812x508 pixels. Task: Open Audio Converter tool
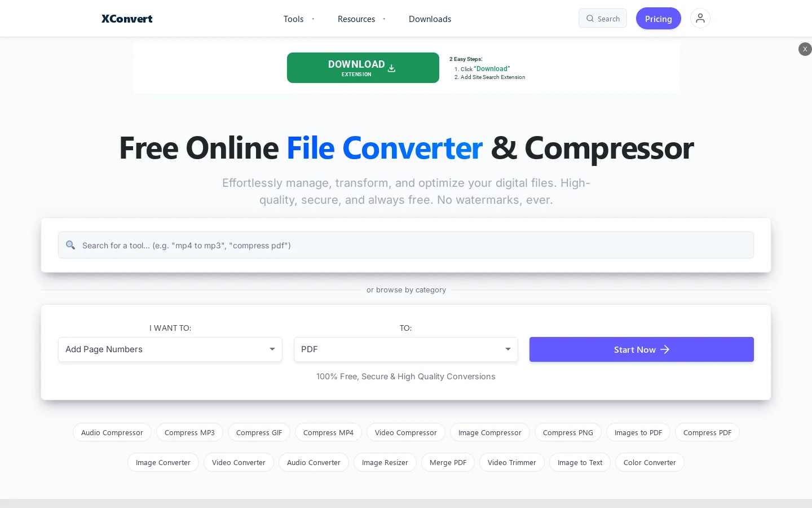[x=314, y=462]
